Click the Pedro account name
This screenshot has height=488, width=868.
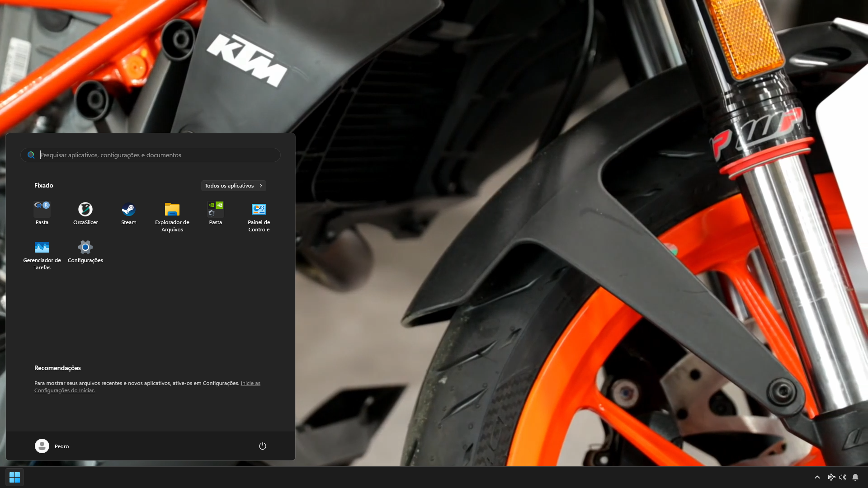[x=62, y=446]
